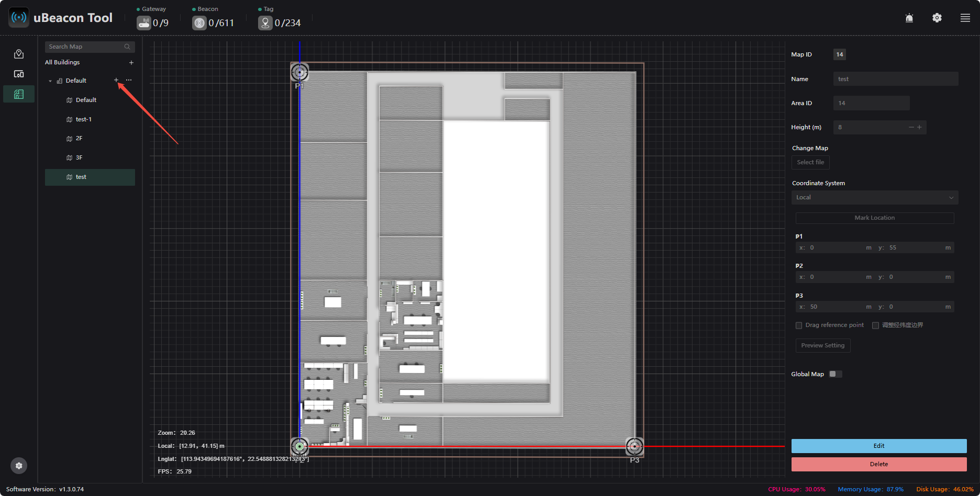980x496 pixels.
Task: Focus the Search Map field
Action: 90,47
